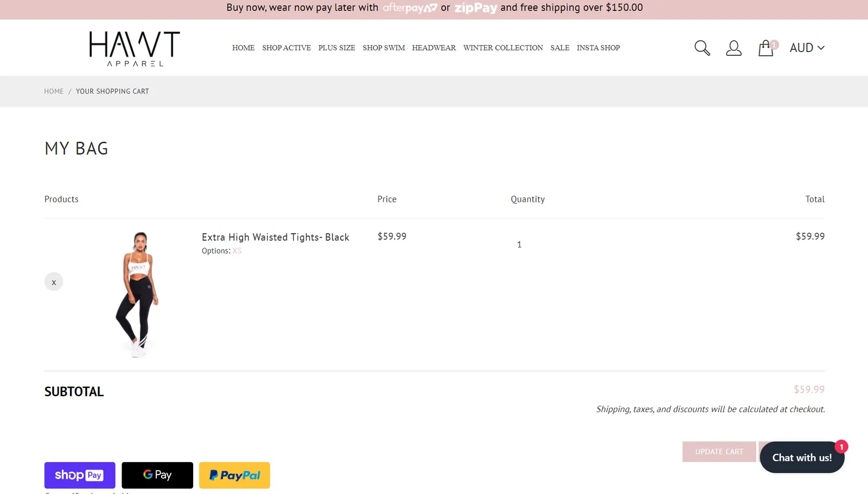
Task: Open Extra High Waisted Tights- Black link
Action: 276,237
